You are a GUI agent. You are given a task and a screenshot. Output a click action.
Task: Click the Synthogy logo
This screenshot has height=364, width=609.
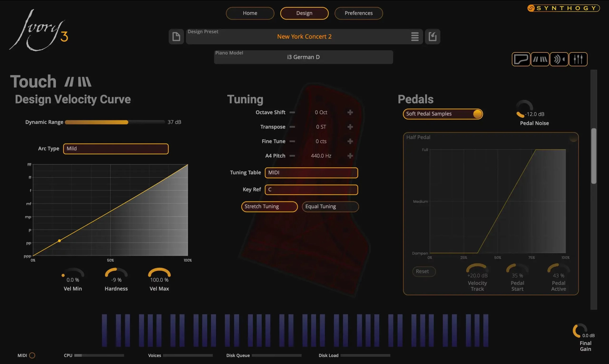click(x=564, y=8)
